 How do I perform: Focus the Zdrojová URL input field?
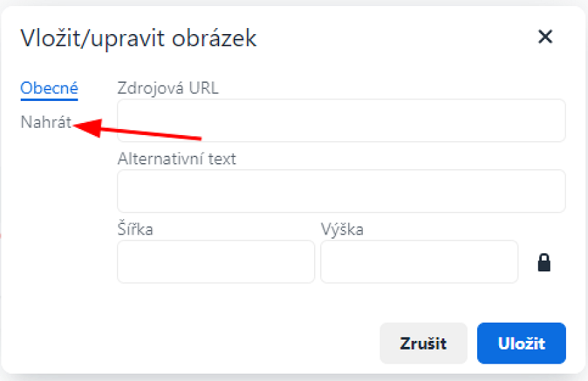tap(341, 121)
